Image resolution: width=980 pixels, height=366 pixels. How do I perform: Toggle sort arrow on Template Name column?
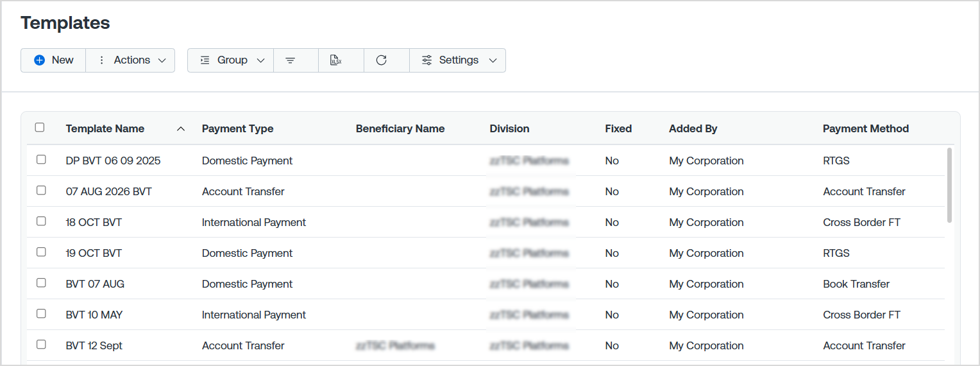tap(181, 129)
